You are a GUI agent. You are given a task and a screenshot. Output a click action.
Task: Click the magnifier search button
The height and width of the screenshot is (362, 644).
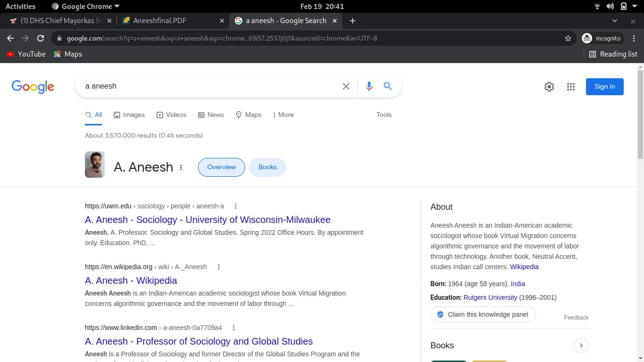click(388, 86)
